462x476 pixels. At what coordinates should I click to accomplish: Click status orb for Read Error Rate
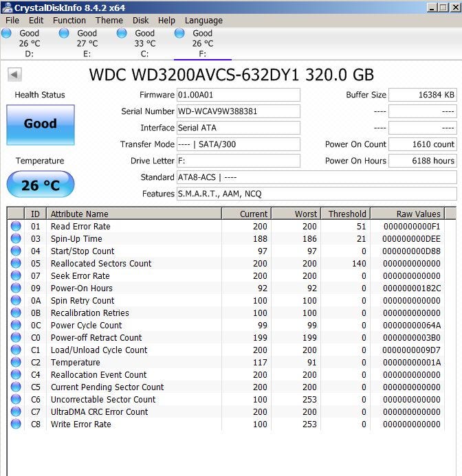pyautogui.click(x=16, y=226)
